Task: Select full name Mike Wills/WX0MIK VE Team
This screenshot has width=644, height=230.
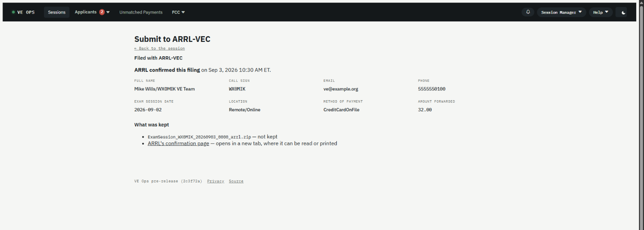Action: (164, 89)
